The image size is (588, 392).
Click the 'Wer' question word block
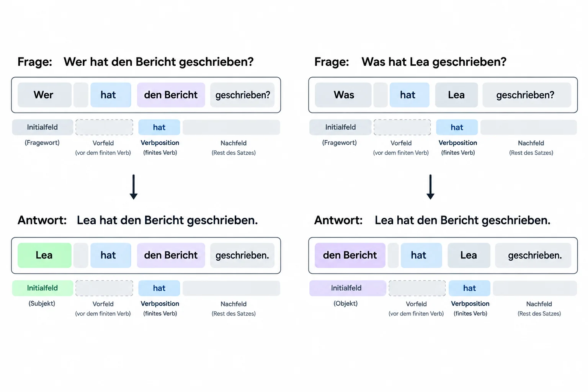pyautogui.click(x=44, y=95)
